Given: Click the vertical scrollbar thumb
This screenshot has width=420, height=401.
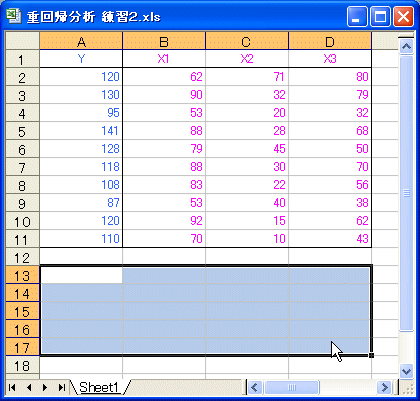Looking at the screenshot, I should coord(406,193).
